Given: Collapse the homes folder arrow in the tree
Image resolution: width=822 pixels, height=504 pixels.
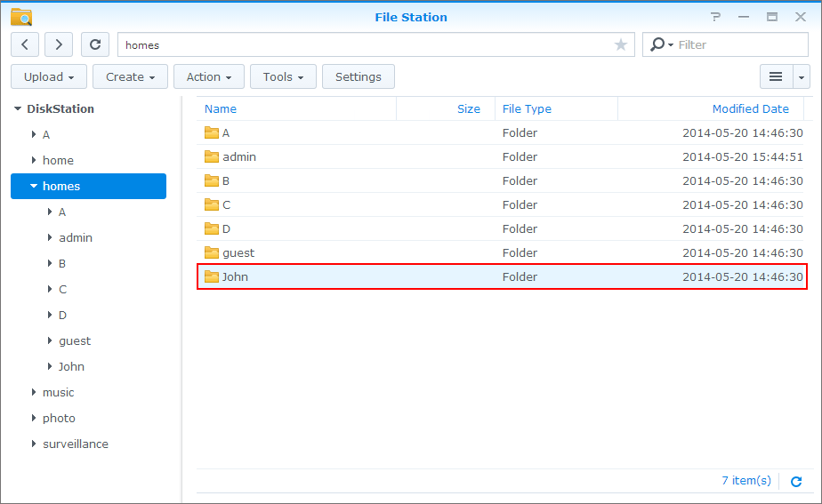Looking at the screenshot, I should 34,186.
